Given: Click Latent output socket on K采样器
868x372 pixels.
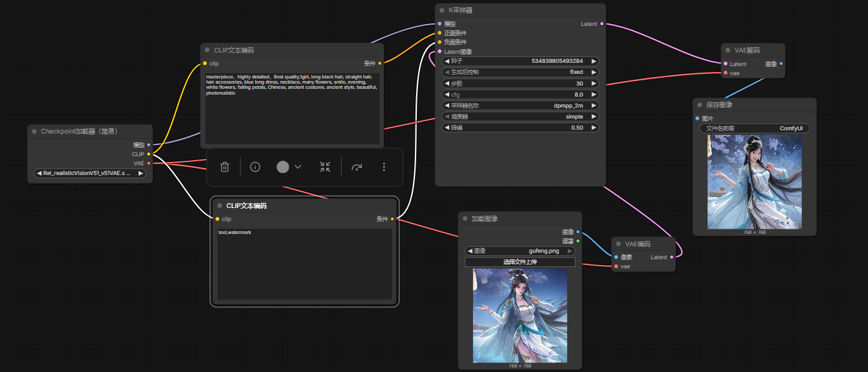Looking at the screenshot, I should [x=602, y=24].
